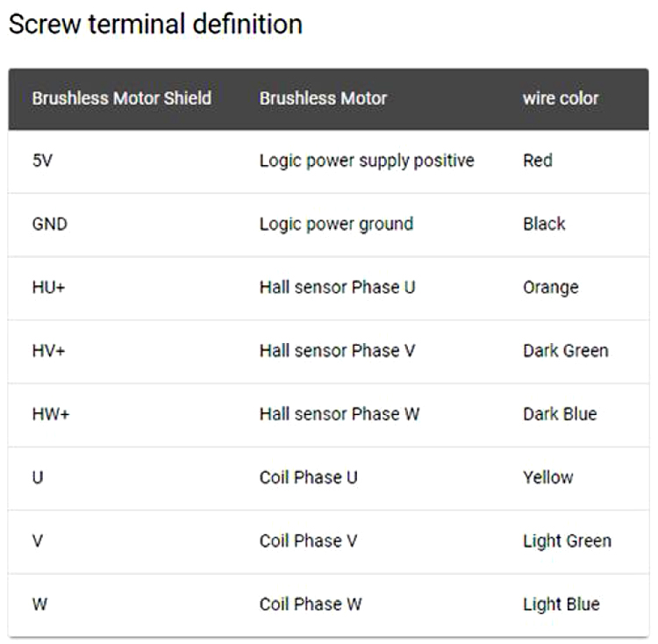Select the "Brushless Motor" column header
The height and width of the screenshot is (644, 658).
323,97
